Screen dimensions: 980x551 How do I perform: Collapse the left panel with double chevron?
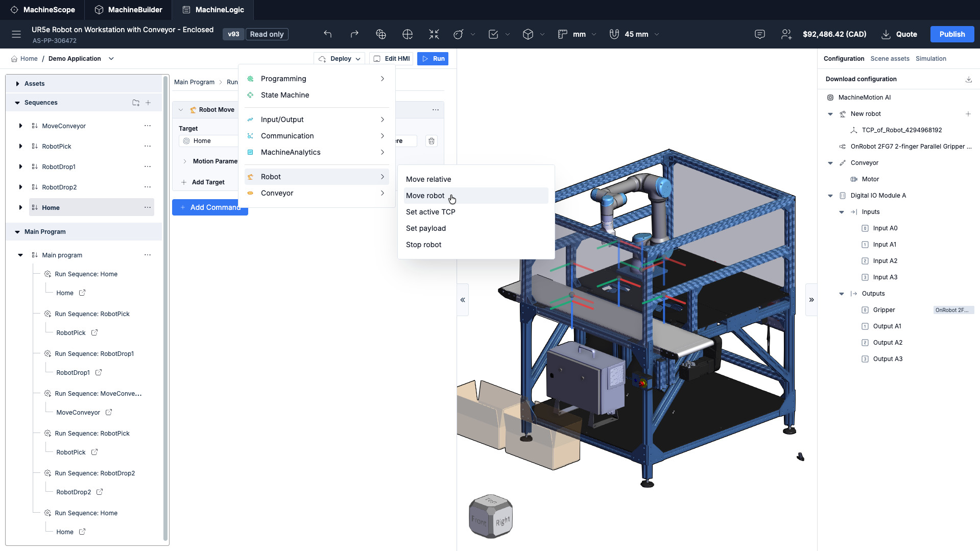coord(463,300)
